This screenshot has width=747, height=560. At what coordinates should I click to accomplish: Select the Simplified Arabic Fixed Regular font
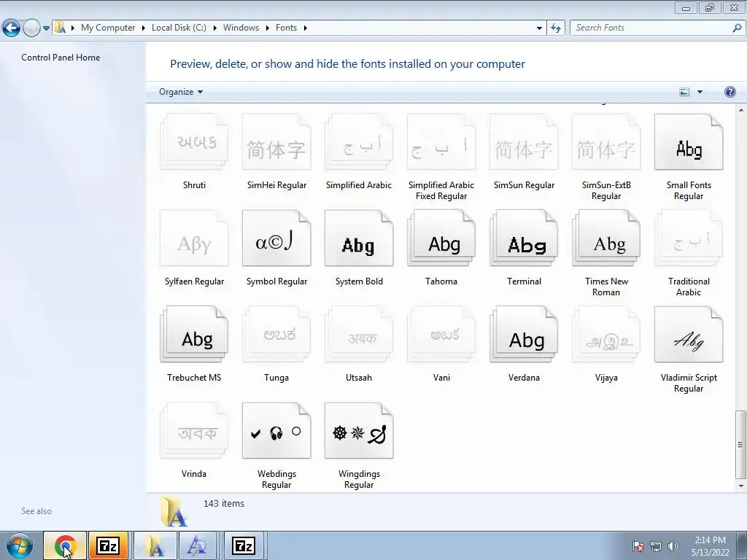[441, 141]
